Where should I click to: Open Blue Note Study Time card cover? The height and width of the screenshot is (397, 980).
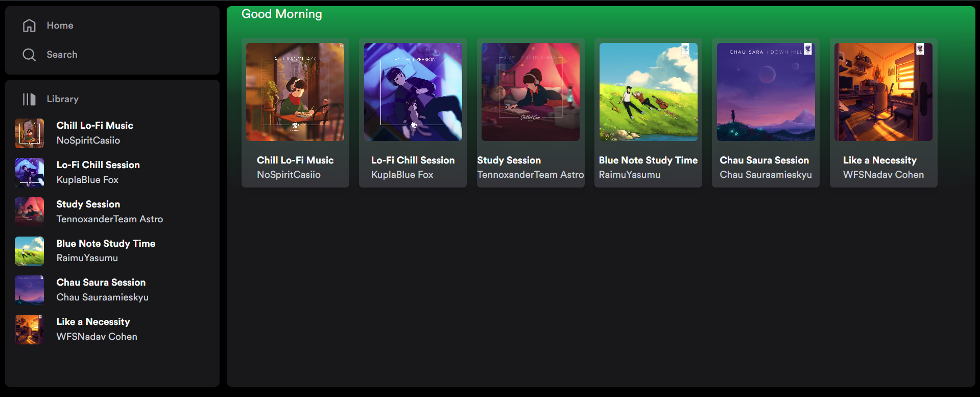coord(649,92)
